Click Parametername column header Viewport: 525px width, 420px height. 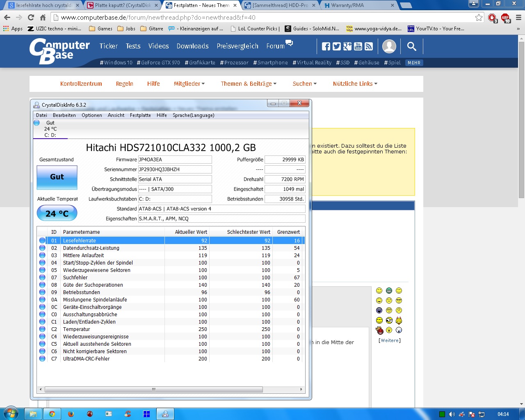click(113, 232)
